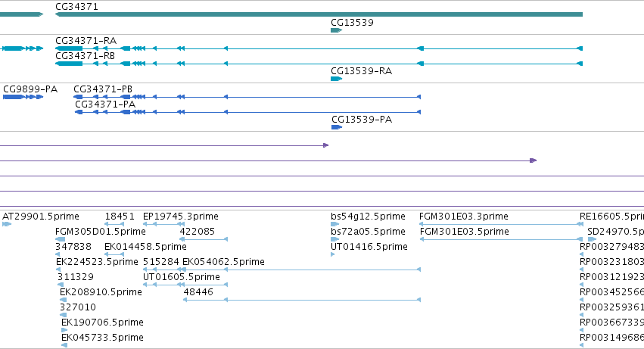Select the 311329 EST label
The width and height of the screenshot is (644, 349).
pyautogui.click(x=76, y=278)
